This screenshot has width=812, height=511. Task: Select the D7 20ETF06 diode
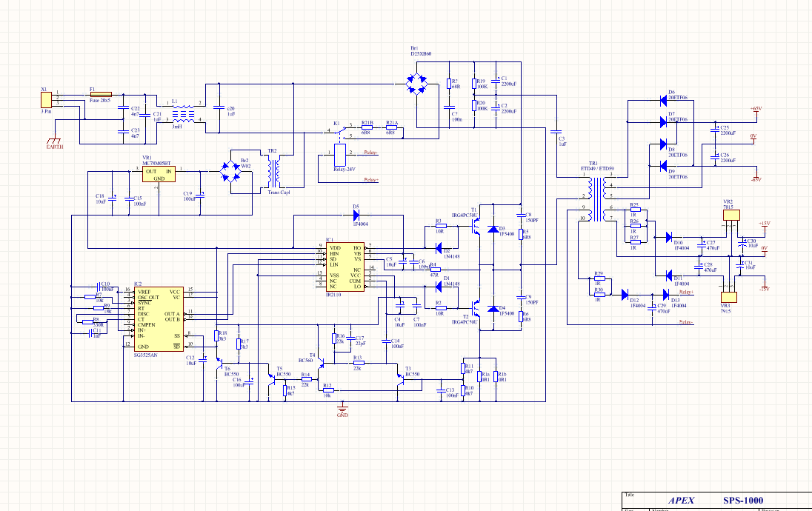pyautogui.click(x=663, y=122)
